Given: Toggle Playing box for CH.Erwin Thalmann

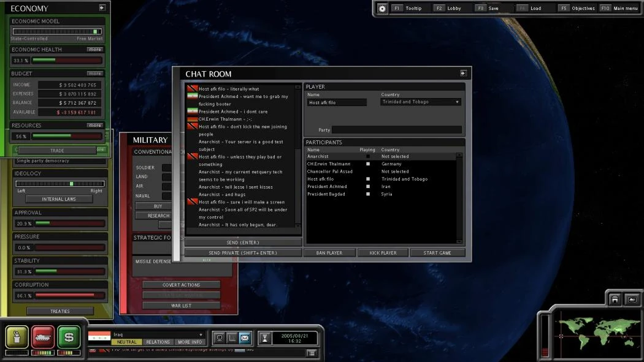Looking at the screenshot, I should click(368, 164).
